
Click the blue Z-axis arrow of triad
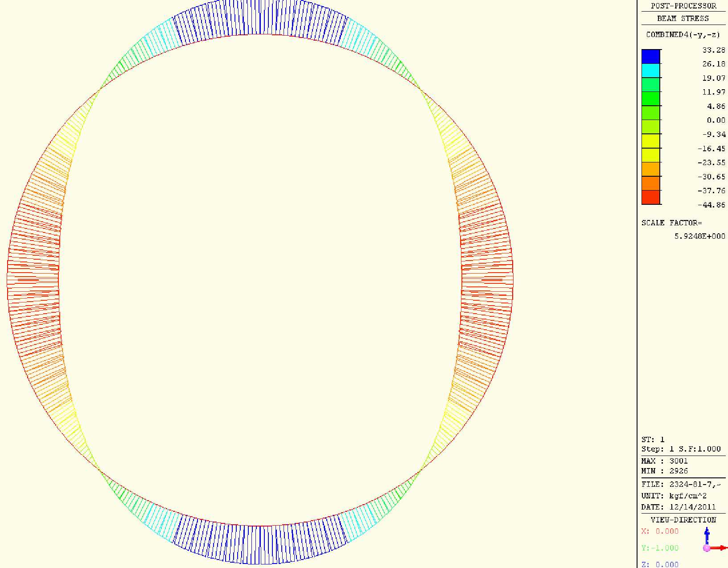click(x=707, y=535)
